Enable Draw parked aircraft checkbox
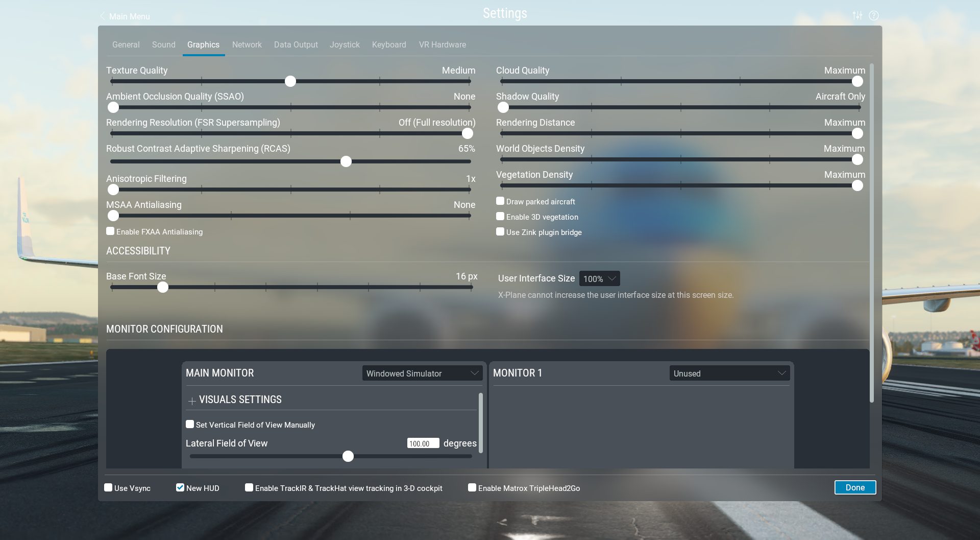 pyautogui.click(x=500, y=201)
